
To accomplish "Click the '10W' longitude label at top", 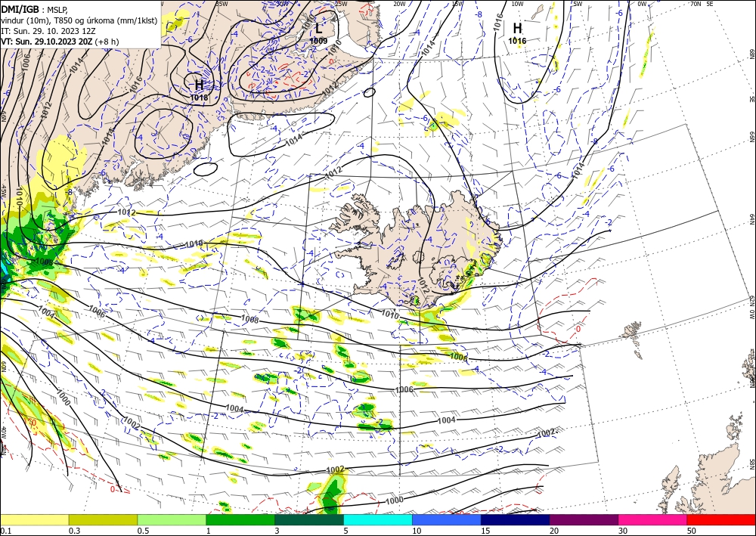I will click(517, 4).
